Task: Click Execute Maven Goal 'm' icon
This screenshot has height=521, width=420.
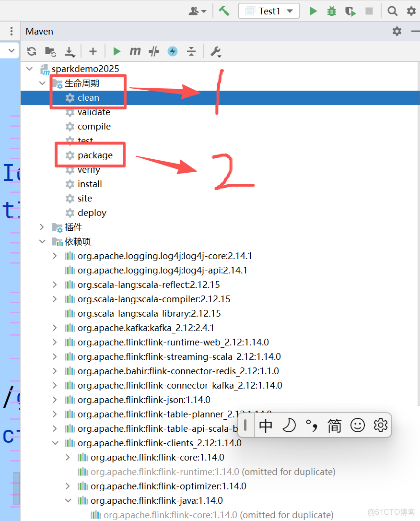Action: click(135, 51)
